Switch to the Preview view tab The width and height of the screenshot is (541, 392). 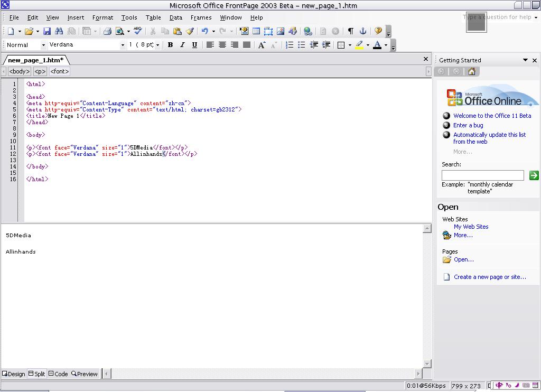(x=85, y=374)
